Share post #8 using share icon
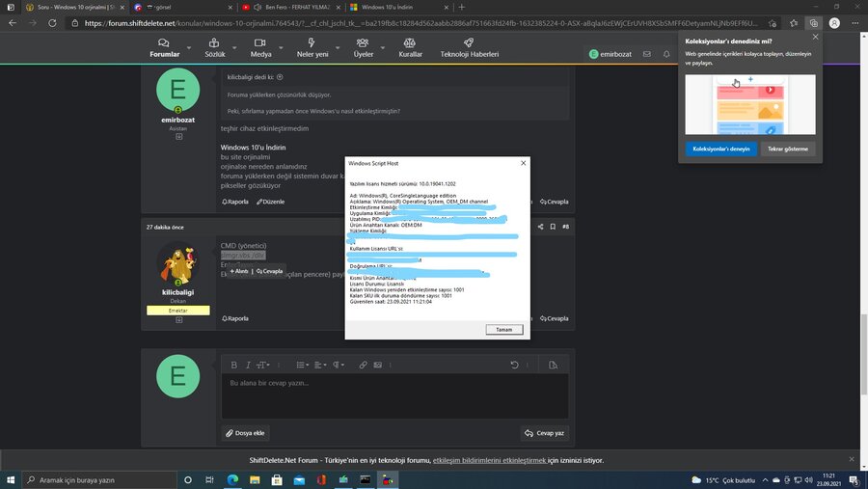868x489 pixels. point(540,227)
